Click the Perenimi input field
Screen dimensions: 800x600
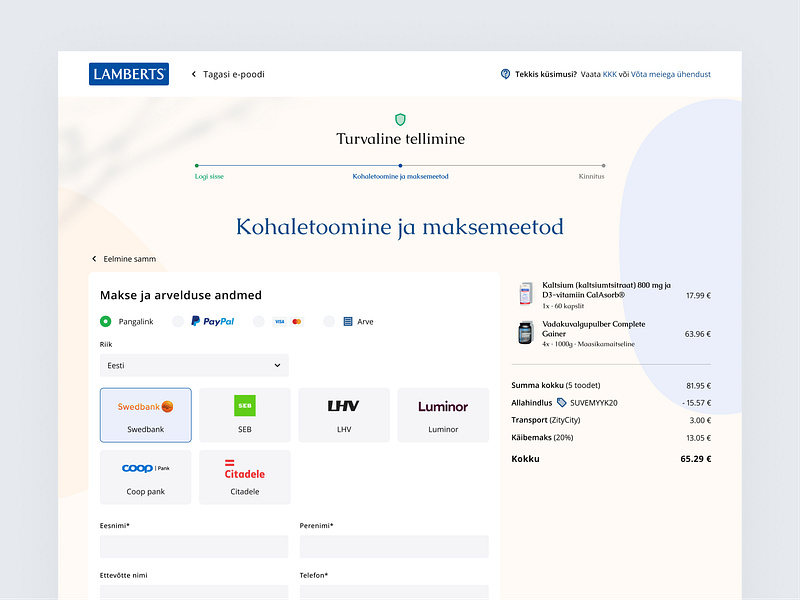coord(394,546)
